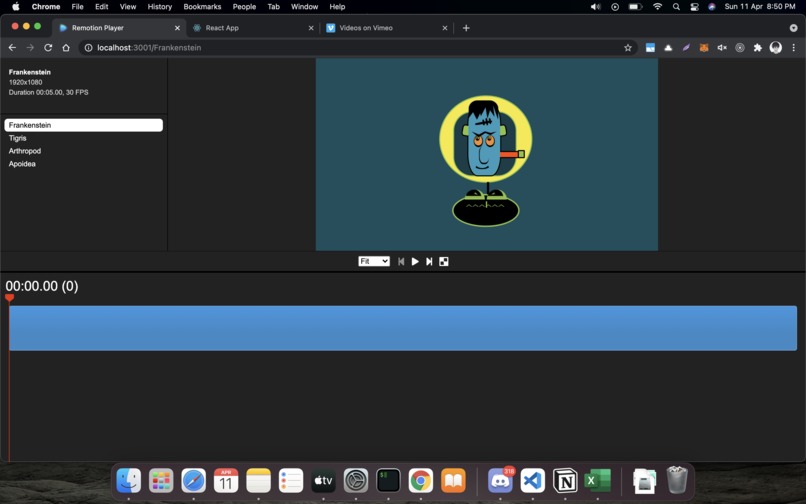Screen dimensions: 806x504
Task: Open the Trash in the Dock
Action: pos(677,480)
